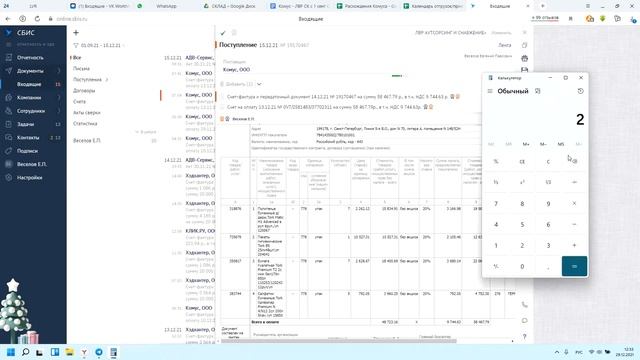Click digit 7 in Calculator
The width and height of the screenshot is (640, 360).
pyautogui.click(x=496, y=203)
